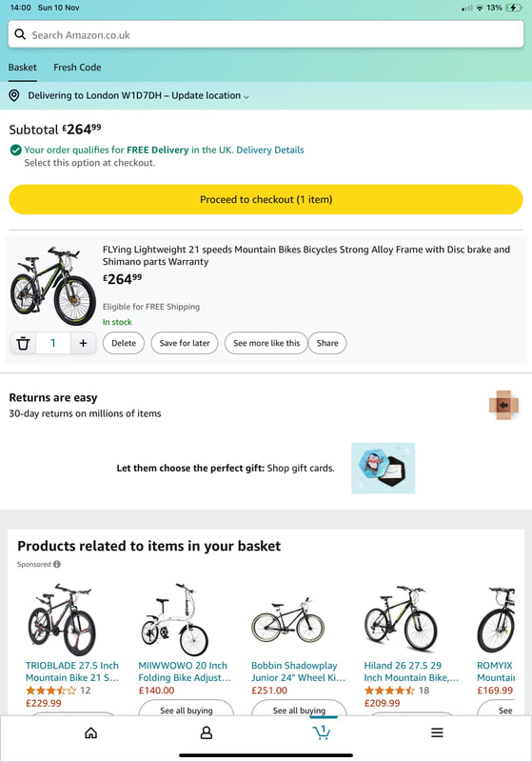Increase quantity with the plus button

pos(83,343)
